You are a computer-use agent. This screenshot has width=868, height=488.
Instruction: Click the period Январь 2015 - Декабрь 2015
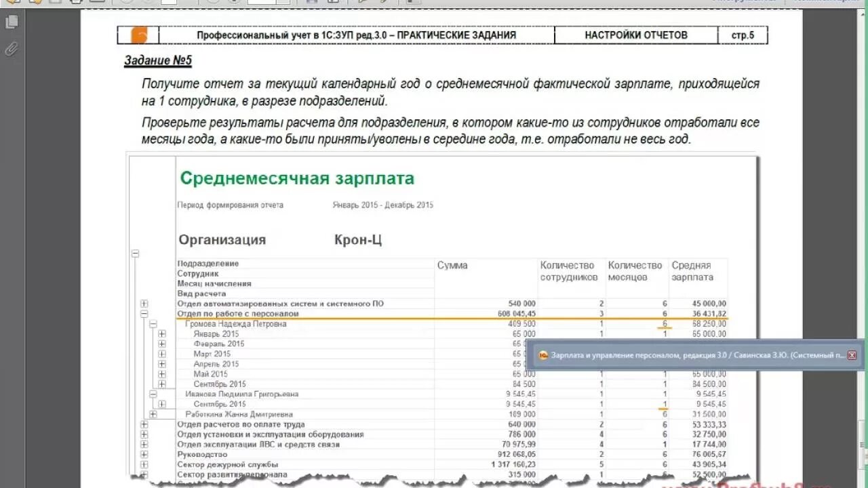pyautogui.click(x=382, y=205)
